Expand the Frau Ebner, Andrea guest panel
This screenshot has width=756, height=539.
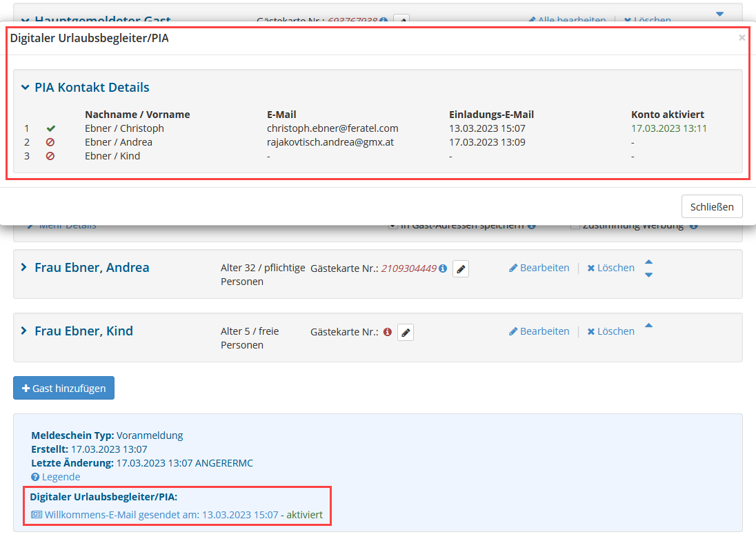pyautogui.click(x=24, y=267)
